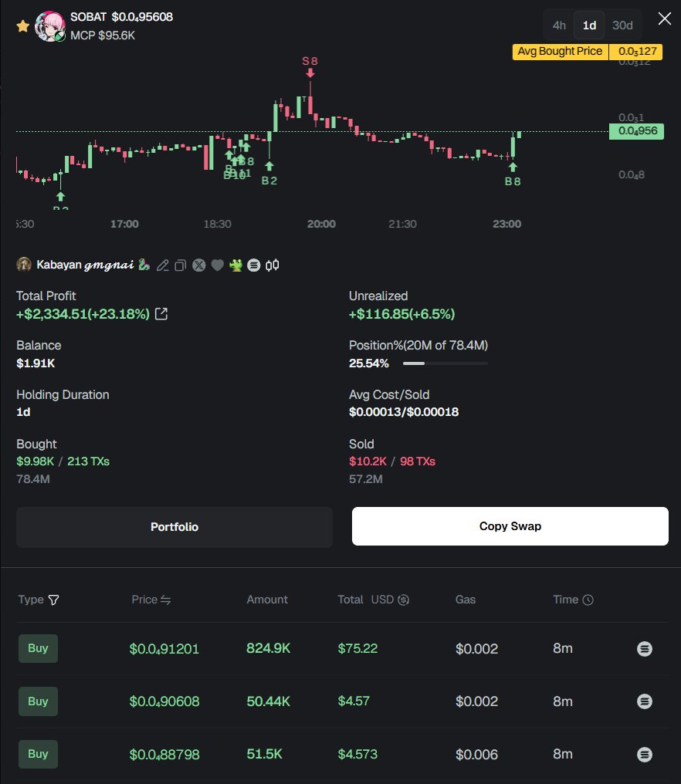
Task: Open the menu on the last Buy transaction row
Action: [645, 754]
